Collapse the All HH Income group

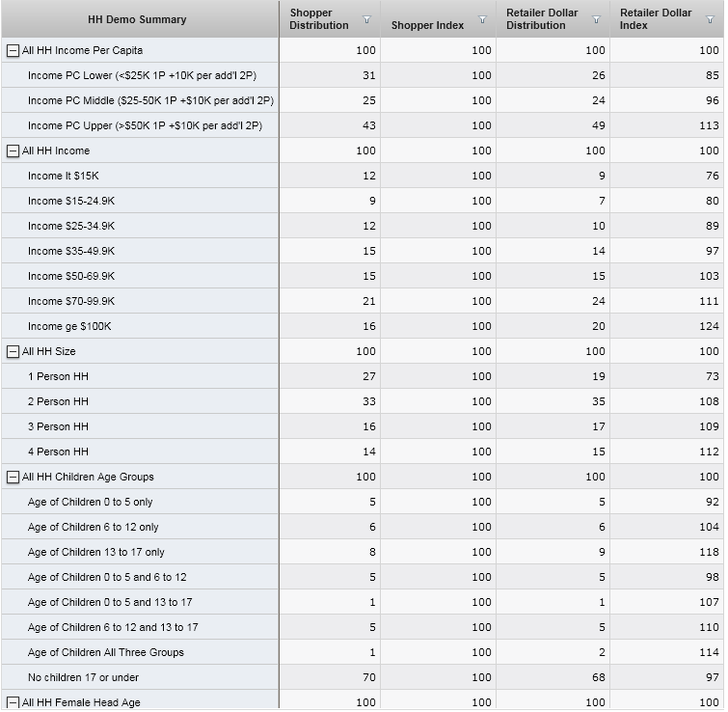click(13, 151)
